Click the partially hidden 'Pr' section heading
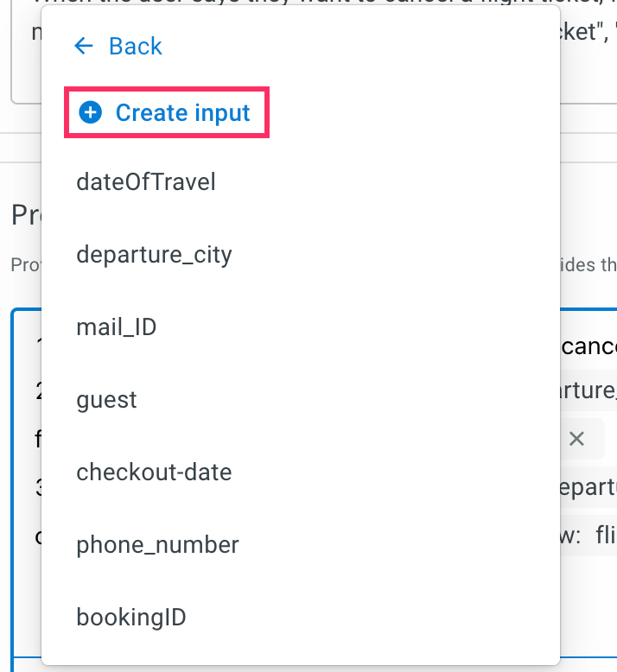617x672 pixels. (x=26, y=215)
